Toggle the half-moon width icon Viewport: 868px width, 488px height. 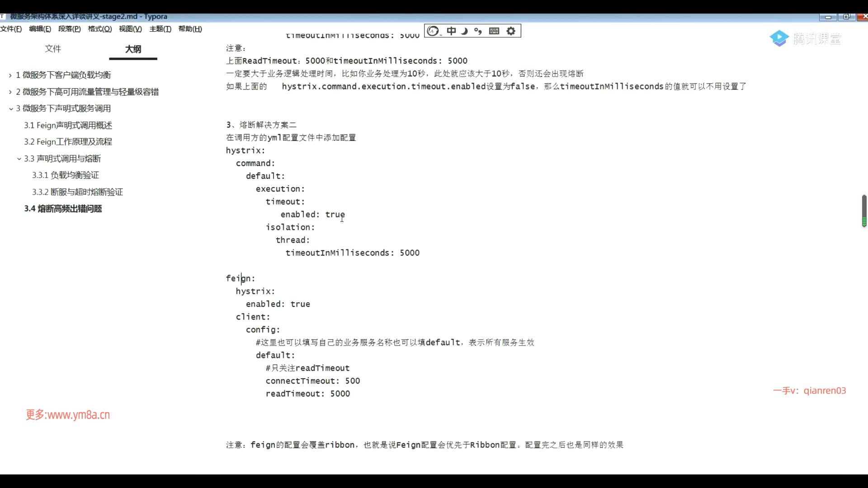pyautogui.click(x=464, y=31)
